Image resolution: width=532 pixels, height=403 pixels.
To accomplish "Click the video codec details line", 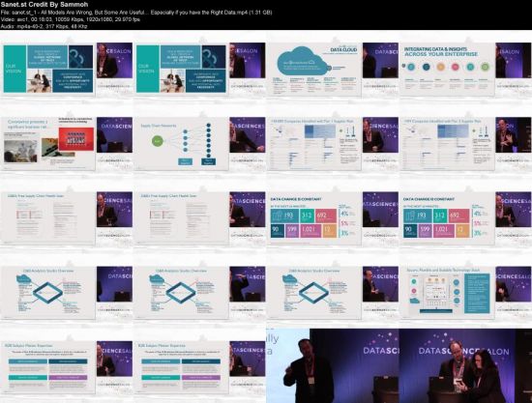I will [71, 19].
